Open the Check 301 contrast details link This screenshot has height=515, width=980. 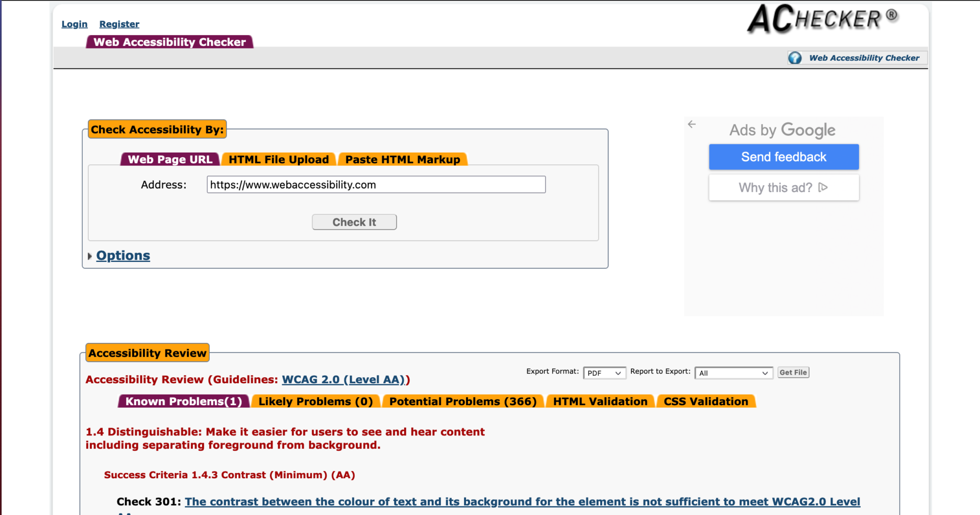pyautogui.click(x=522, y=502)
